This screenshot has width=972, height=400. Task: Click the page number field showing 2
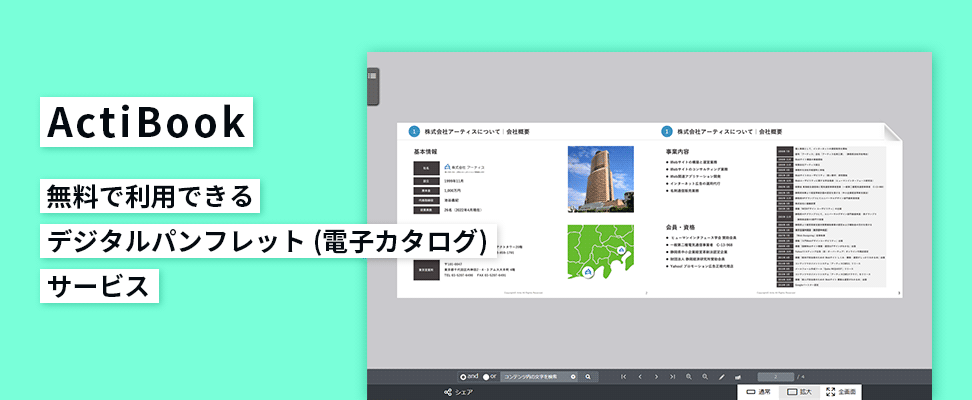(775, 376)
